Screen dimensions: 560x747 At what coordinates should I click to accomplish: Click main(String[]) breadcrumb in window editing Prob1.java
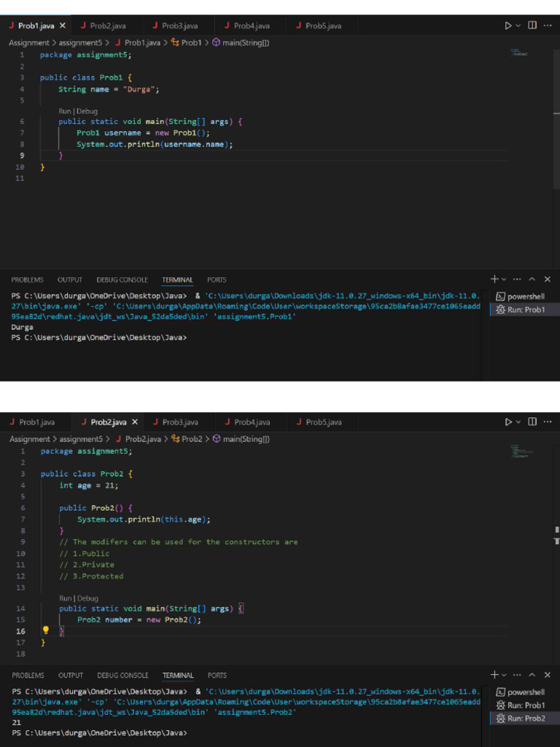pyautogui.click(x=241, y=43)
